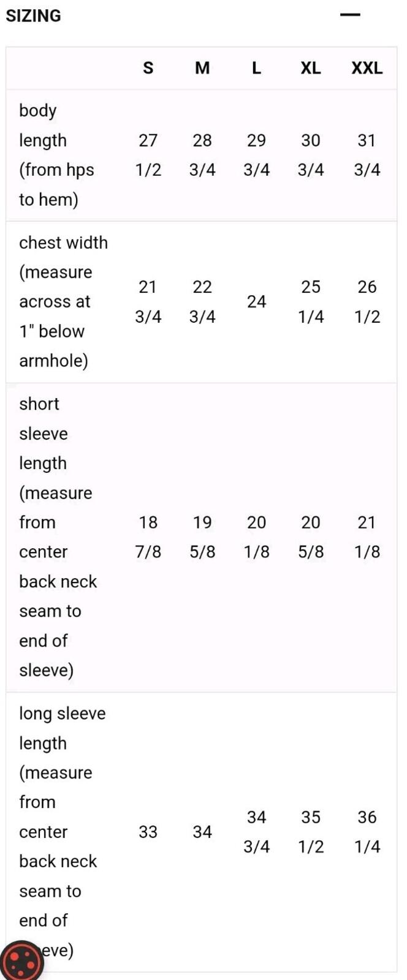Click chest width value 25 1/4 for XL
The width and height of the screenshot is (407, 980).
311,301
